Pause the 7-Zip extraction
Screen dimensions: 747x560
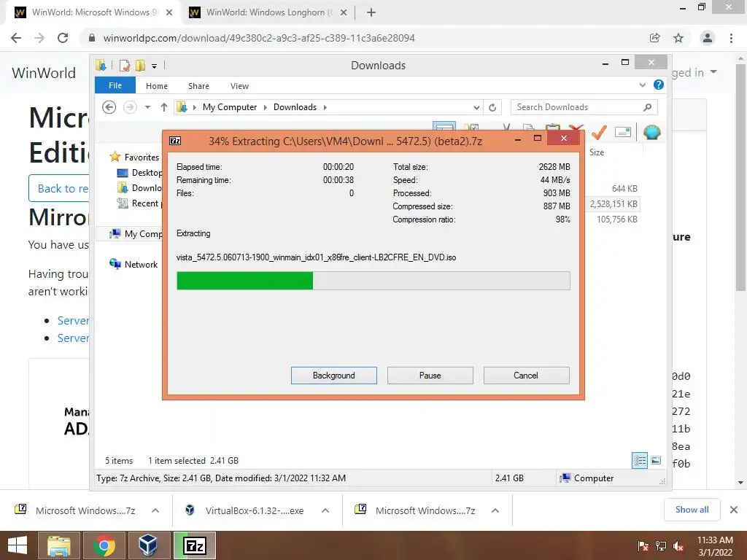(430, 376)
